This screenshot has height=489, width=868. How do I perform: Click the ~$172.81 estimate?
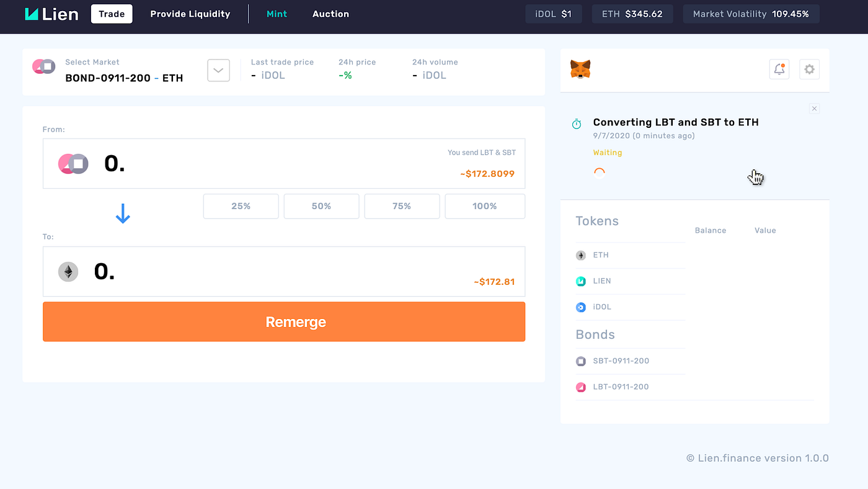(494, 282)
